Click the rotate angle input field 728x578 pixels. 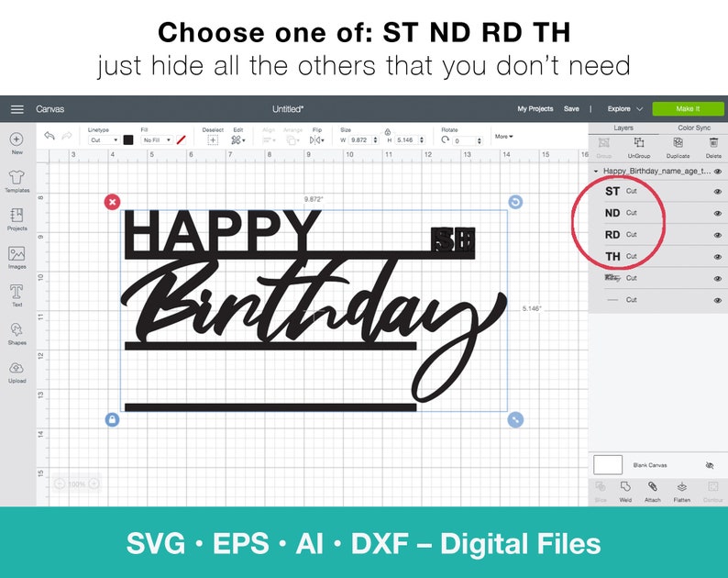[x=464, y=140]
